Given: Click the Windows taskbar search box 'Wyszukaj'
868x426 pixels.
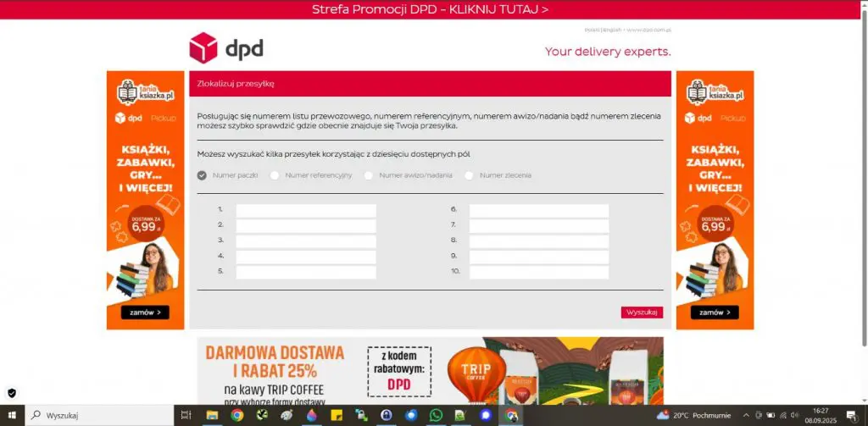Looking at the screenshot, I should tap(98, 415).
